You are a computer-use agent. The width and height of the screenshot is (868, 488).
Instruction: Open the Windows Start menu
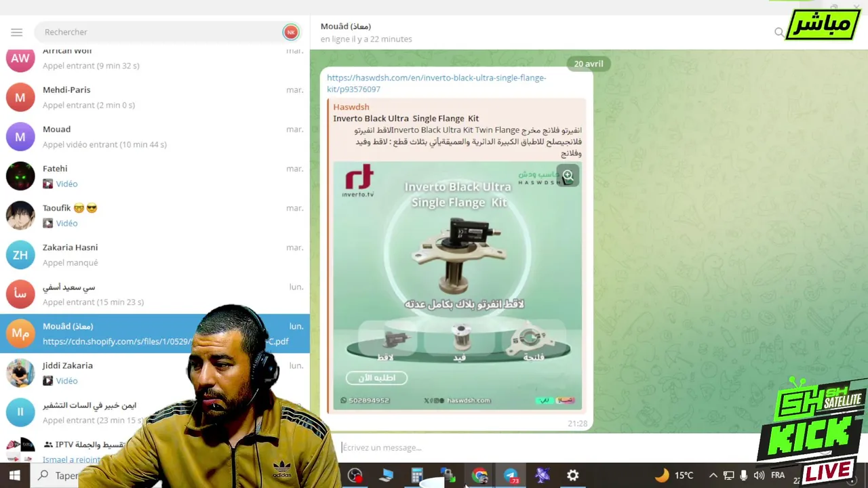[x=14, y=475]
